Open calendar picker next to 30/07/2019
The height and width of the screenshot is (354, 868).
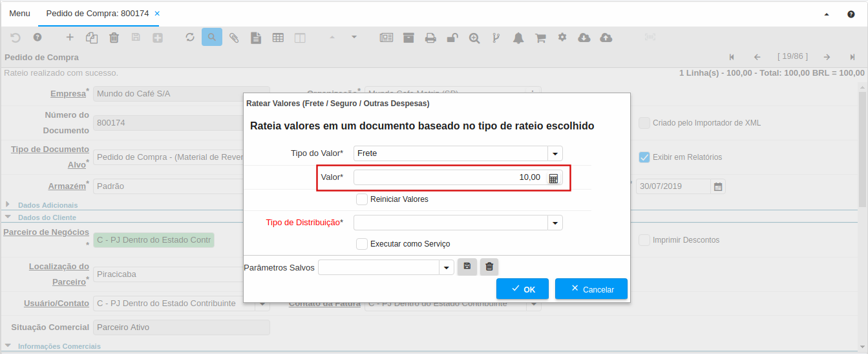717,186
